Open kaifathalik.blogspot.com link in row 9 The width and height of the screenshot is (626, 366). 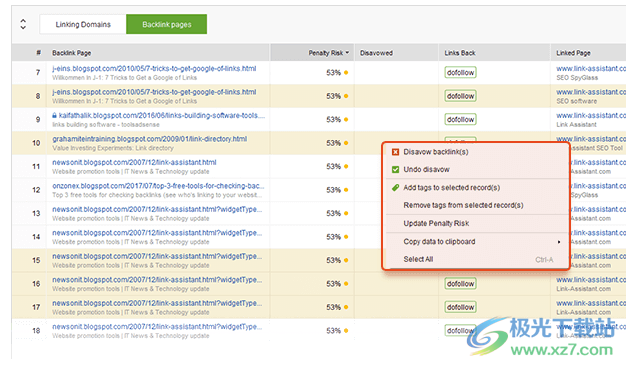[x=162, y=116]
